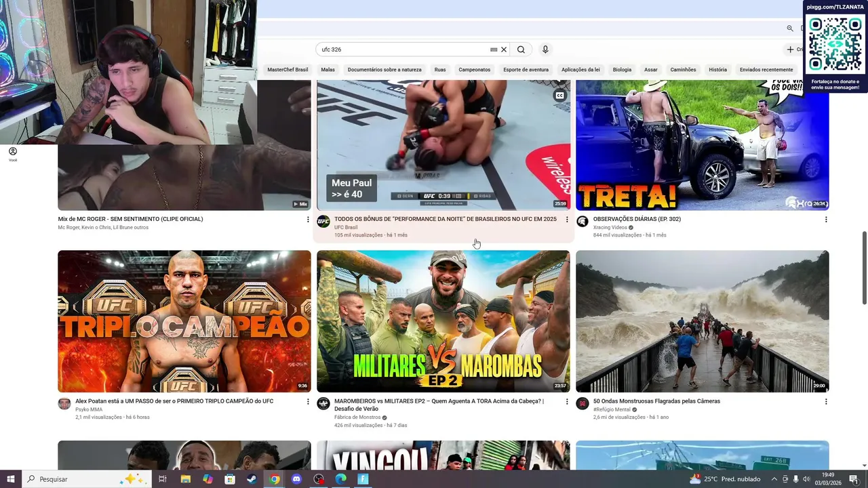Open Microsoft Edge from the taskbar
Screen dimensions: 868x488
point(341,479)
